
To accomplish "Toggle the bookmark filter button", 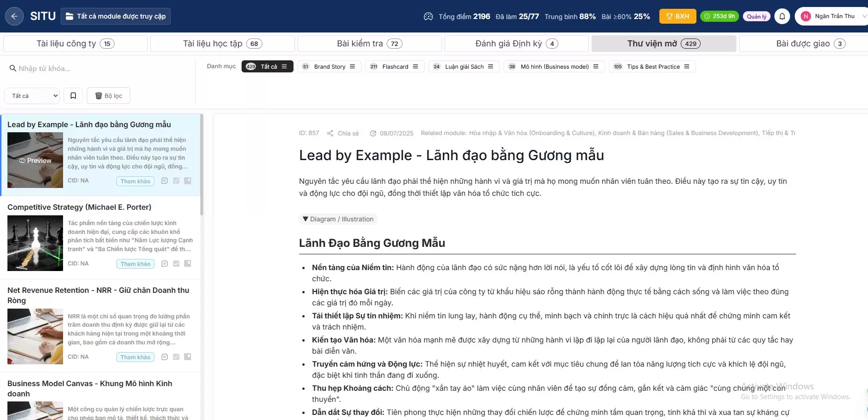I will coord(73,96).
